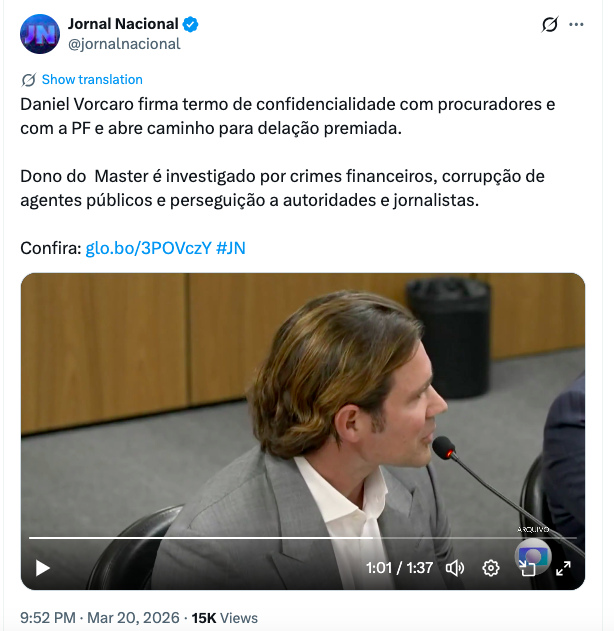Screen dimensions: 614x631
Task: Click the Grok icon at top right
Action: pos(549,24)
